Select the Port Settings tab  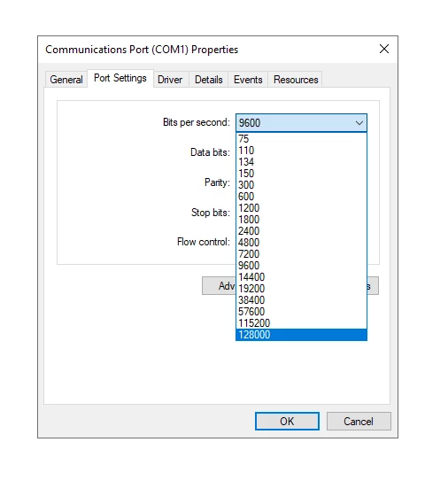tap(120, 78)
